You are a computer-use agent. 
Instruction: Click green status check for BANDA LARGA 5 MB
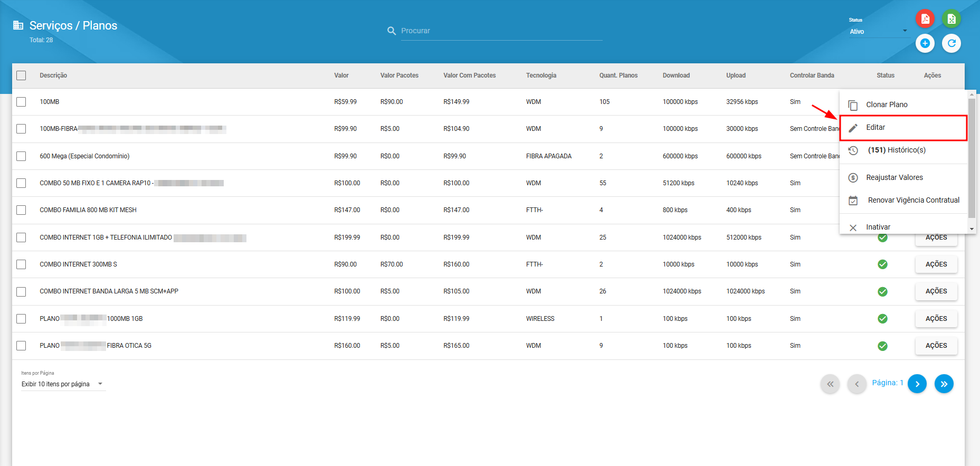[882, 291]
